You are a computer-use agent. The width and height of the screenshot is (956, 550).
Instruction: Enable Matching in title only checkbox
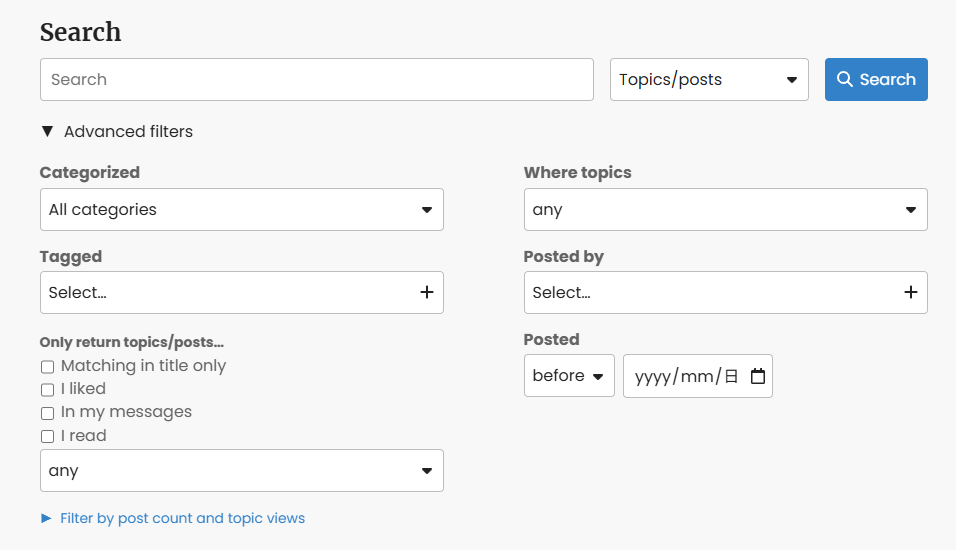[48, 366]
